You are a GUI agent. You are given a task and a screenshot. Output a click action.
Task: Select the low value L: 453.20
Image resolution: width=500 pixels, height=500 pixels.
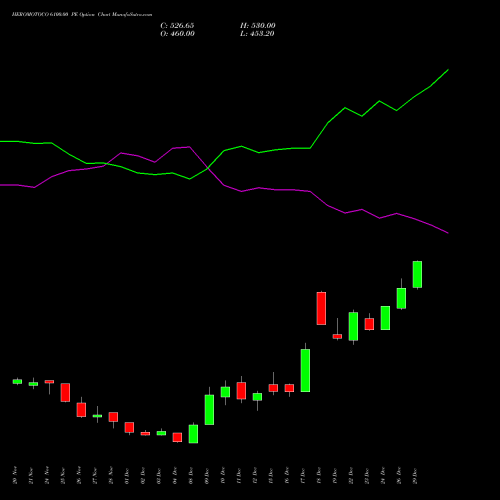pyautogui.click(x=257, y=34)
